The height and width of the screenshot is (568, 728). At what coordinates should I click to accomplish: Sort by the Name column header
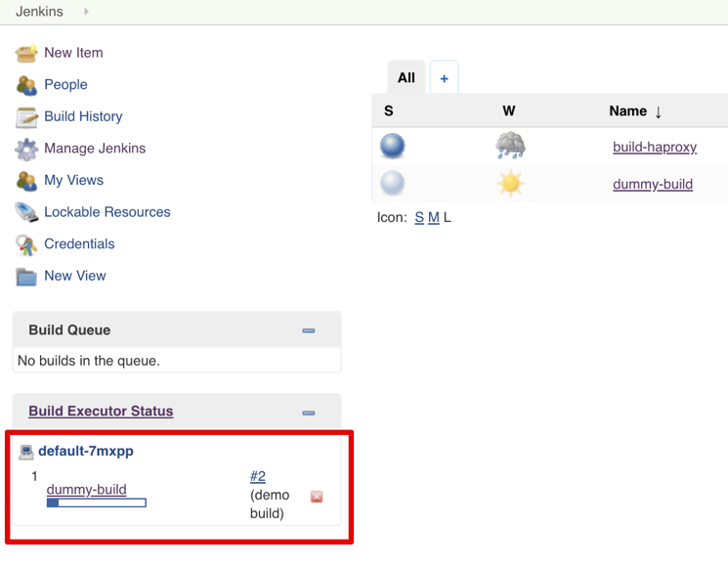coord(634,111)
